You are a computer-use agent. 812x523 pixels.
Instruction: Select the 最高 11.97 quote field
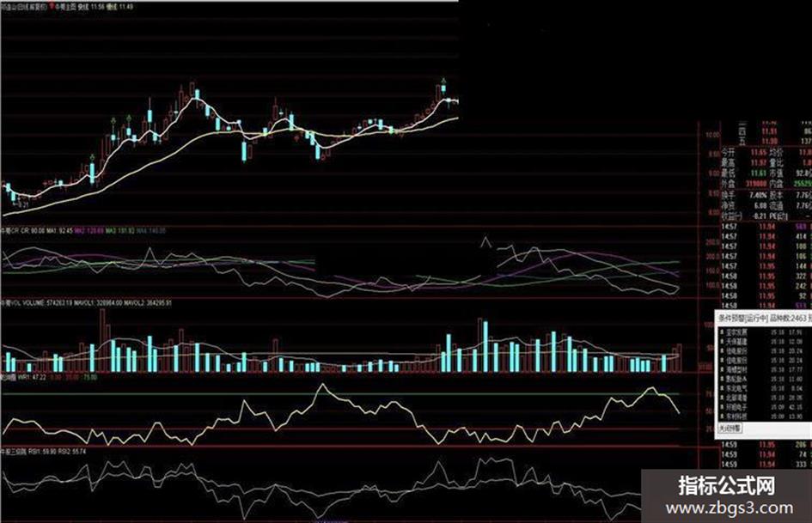click(745, 163)
